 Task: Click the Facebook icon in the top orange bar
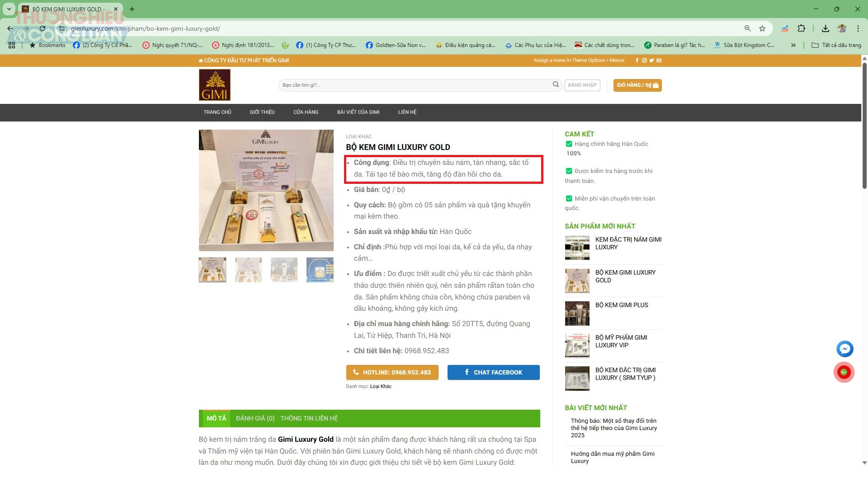[x=637, y=61]
